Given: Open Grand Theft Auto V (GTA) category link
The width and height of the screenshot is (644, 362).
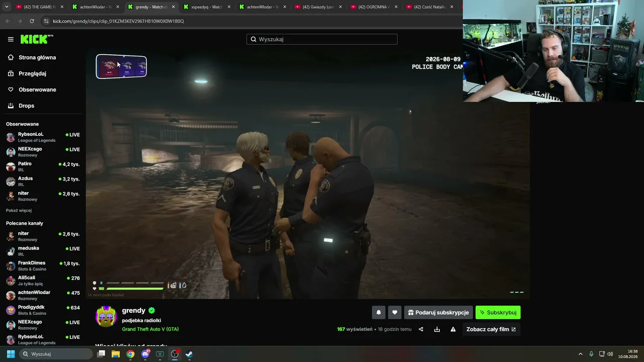Looking at the screenshot, I should [x=150, y=329].
